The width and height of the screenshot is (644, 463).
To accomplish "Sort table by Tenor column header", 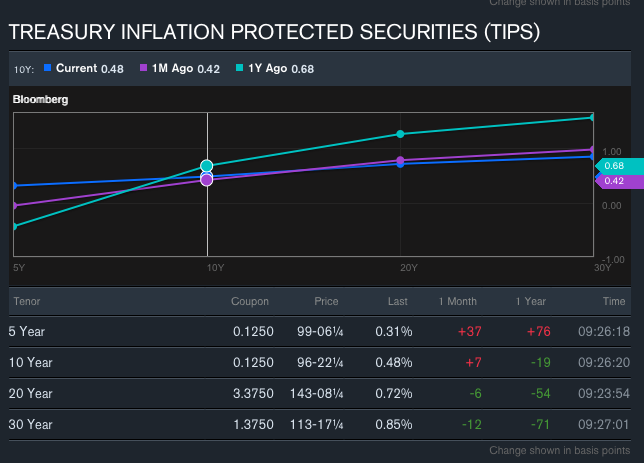I will click(27, 302).
